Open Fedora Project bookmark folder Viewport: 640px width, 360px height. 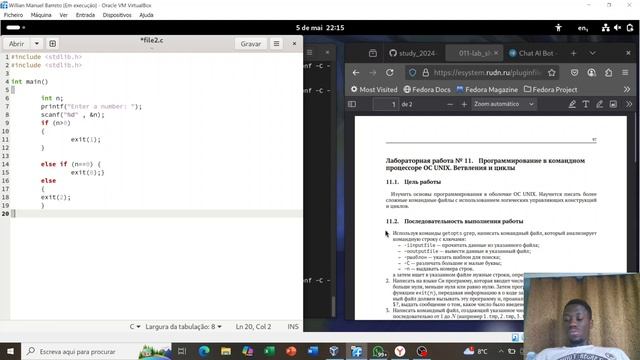point(551,89)
